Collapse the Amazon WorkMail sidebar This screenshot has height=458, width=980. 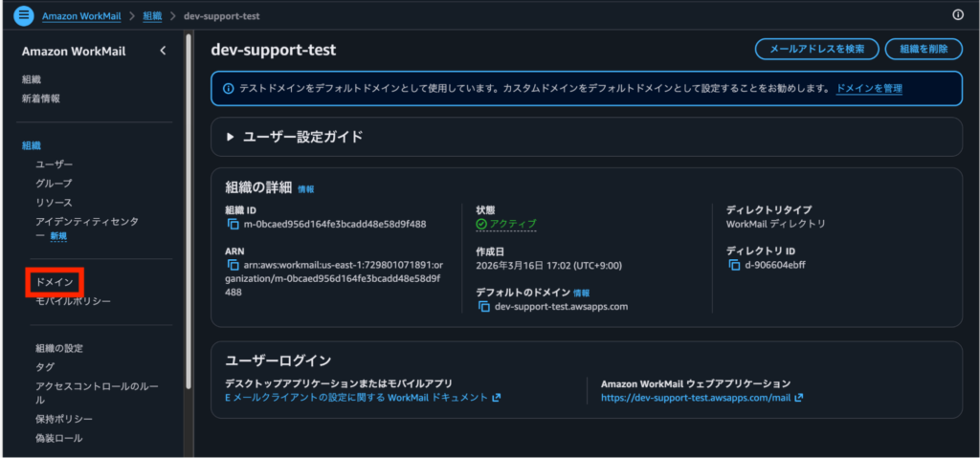point(163,51)
